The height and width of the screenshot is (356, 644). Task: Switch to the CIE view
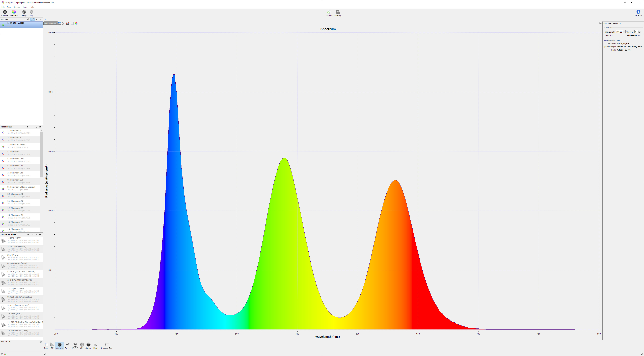pyautogui.click(x=52, y=345)
